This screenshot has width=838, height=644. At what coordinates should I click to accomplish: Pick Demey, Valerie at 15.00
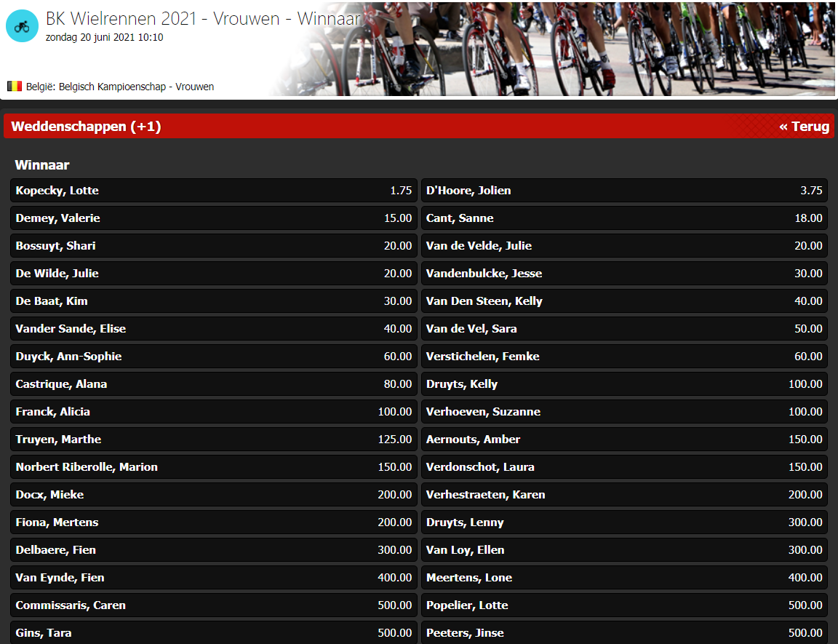(214, 218)
